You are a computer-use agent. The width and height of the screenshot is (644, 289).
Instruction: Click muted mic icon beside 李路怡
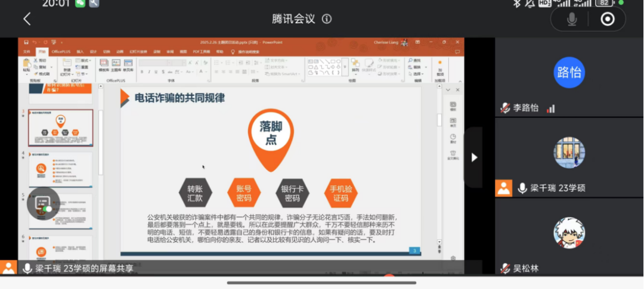coord(506,108)
